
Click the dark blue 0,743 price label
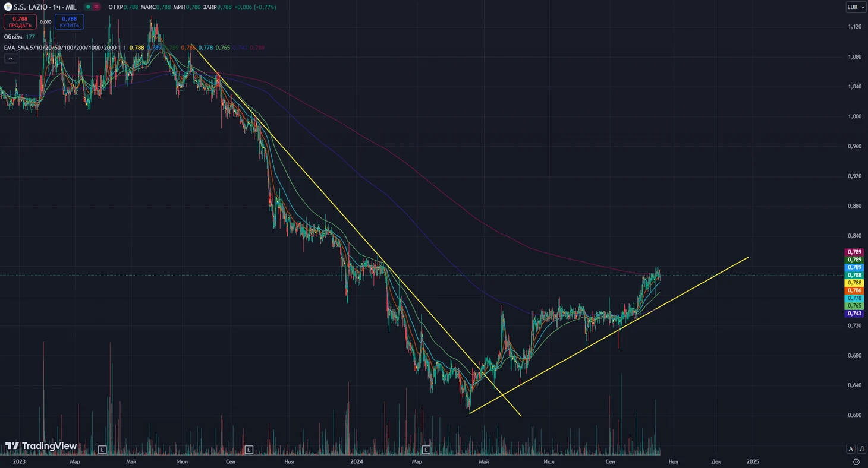coord(854,314)
